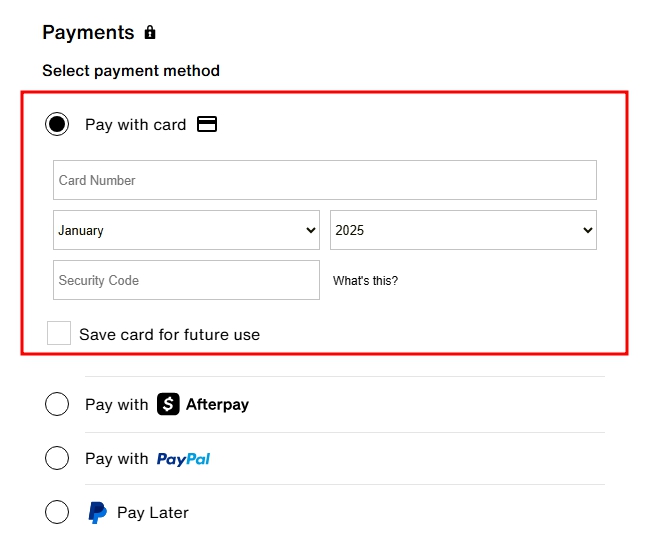The height and width of the screenshot is (557, 649).
Task: Click the What's this? link
Action: [x=365, y=281]
